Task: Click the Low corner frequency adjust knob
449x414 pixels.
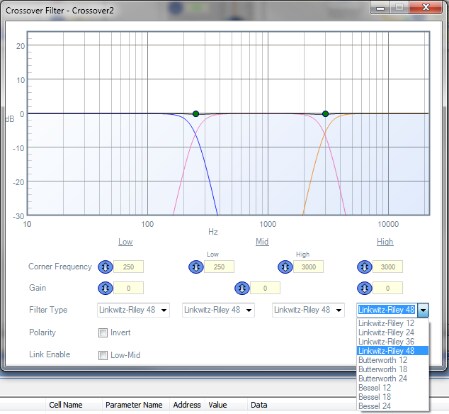Action: [x=105, y=267]
